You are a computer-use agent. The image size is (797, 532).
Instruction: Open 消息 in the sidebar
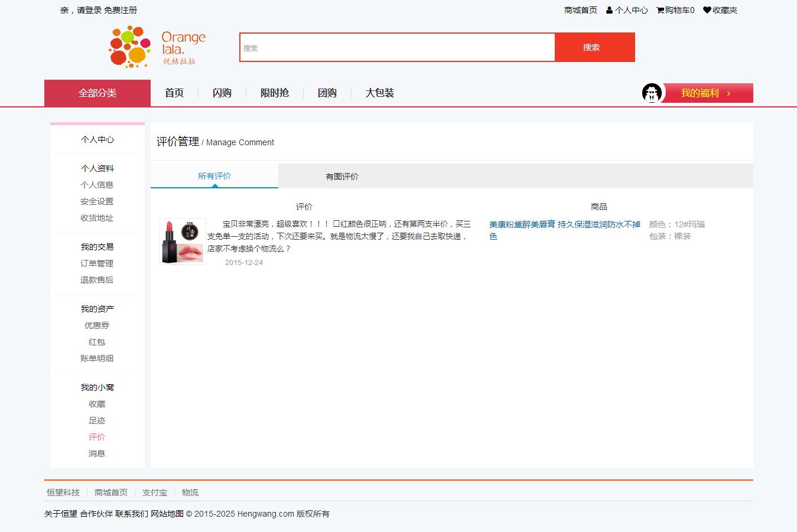97,453
